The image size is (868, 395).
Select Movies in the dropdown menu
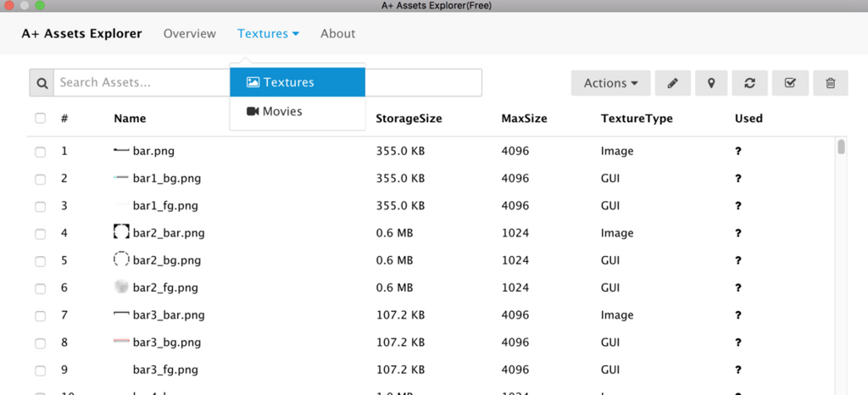coord(298,111)
